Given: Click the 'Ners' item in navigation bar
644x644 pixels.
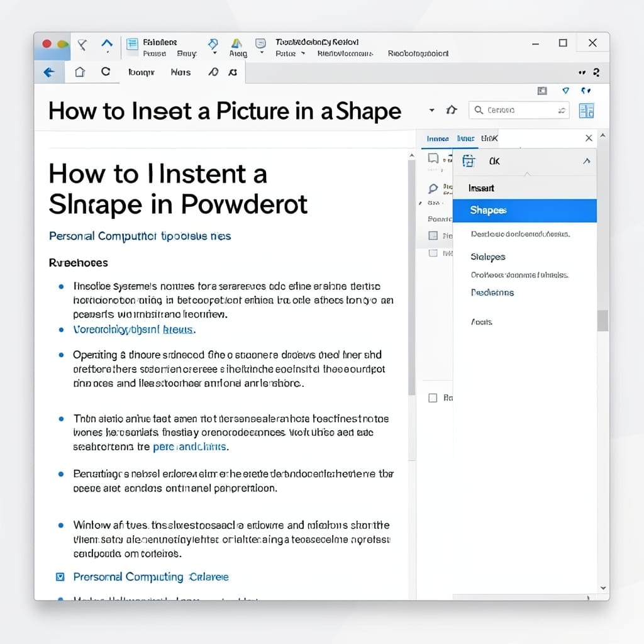Looking at the screenshot, I should coord(180,72).
